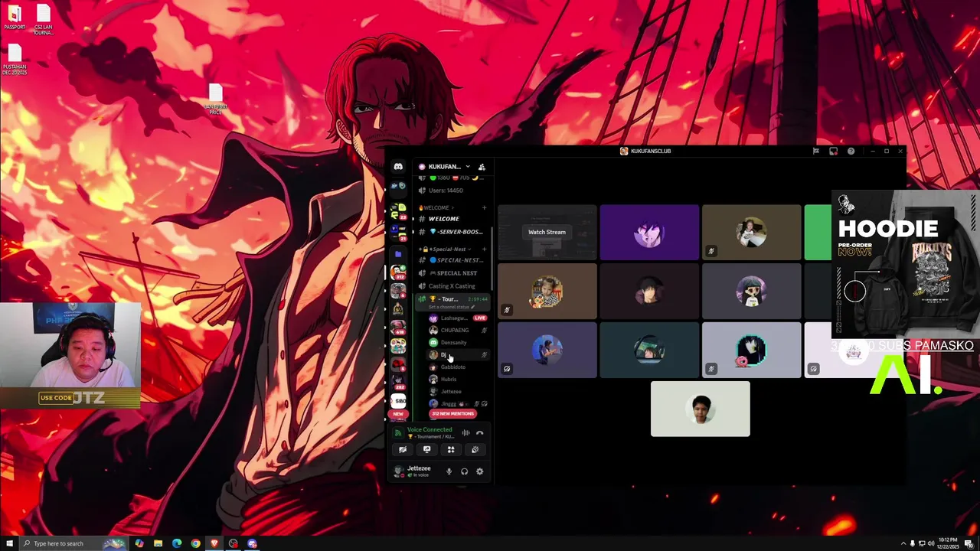The image size is (980, 551).
Task: Add channel with plus next to WELCOME category
Action: [484, 207]
